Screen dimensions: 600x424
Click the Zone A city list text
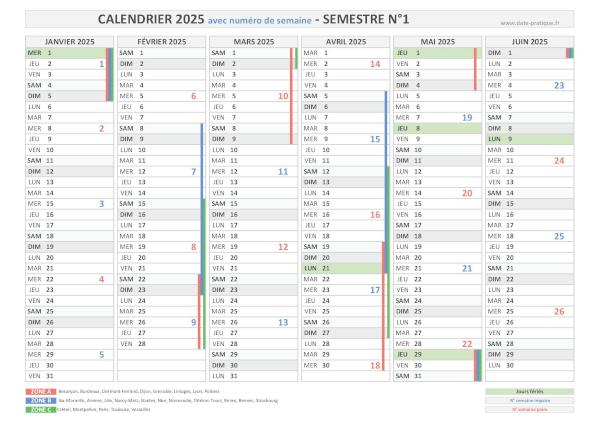click(x=139, y=391)
